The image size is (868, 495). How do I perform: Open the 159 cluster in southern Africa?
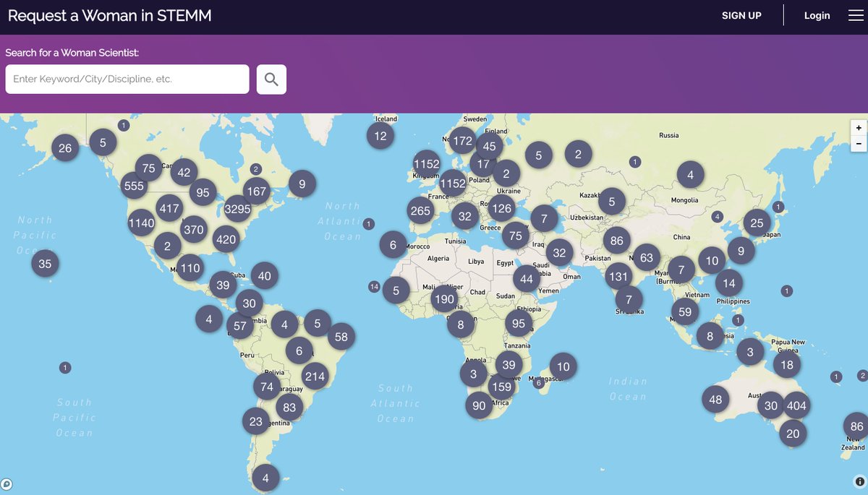click(x=501, y=387)
